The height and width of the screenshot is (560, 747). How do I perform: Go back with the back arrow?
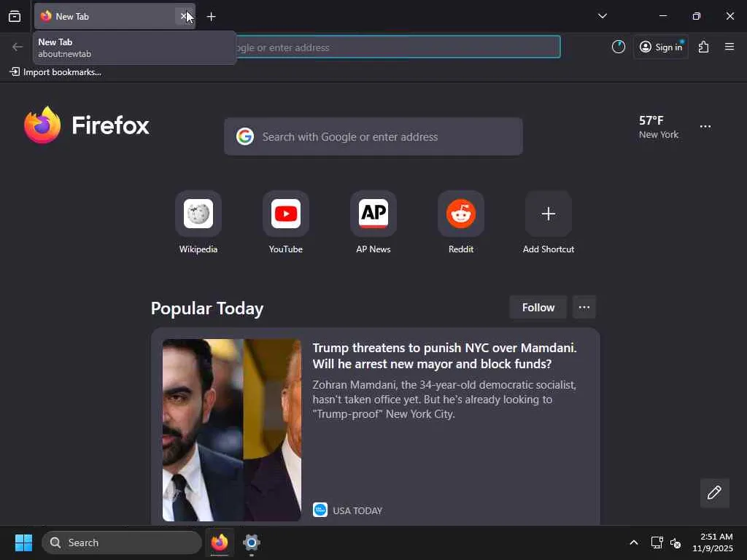tap(18, 47)
